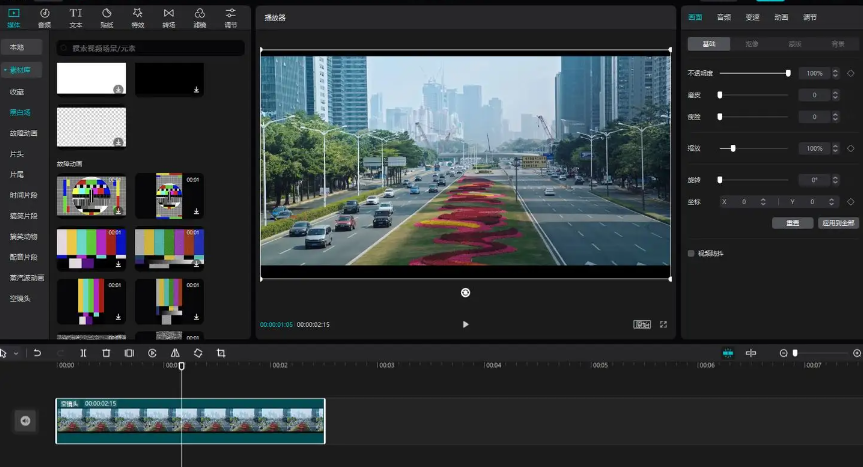Select the pointer selection tool
Viewport: 863px width, 467px height.
[3, 353]
